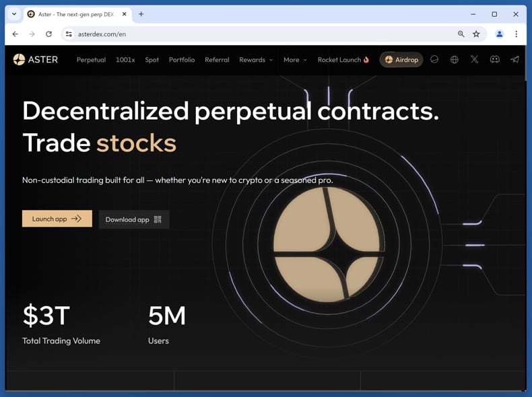Click the Total Trading Volume label
This screenshot has height=397, width=532.
pos(61,340)
